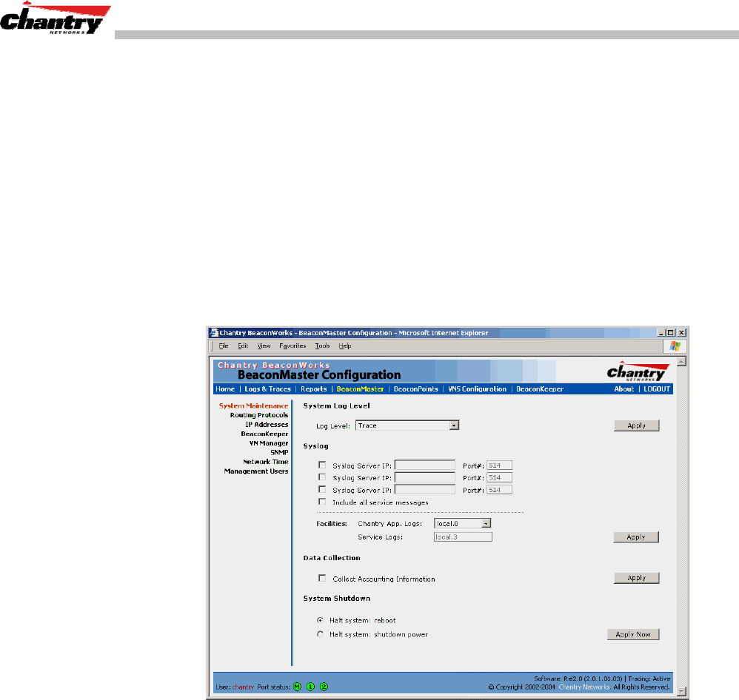
Task: Go to the Home tab
Action: pyautogui.click(x=225, y=389)
